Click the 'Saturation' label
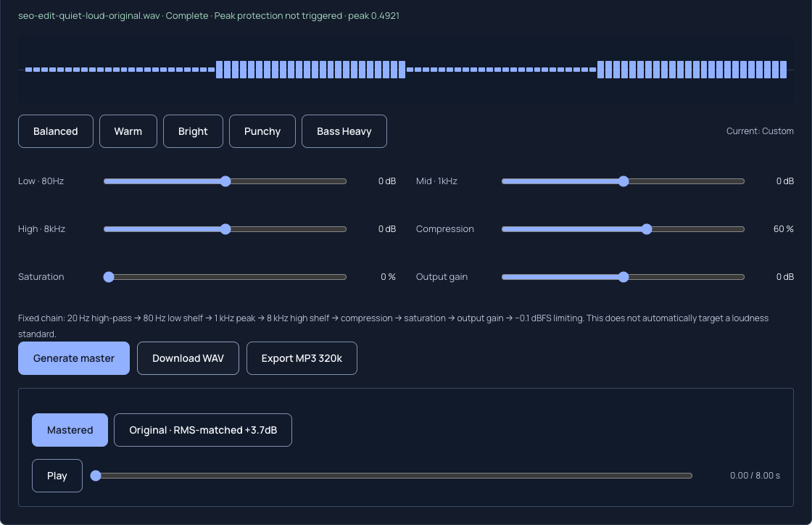Image resolution: width=812 pixels, height=525 pixels. pos(41,277)
